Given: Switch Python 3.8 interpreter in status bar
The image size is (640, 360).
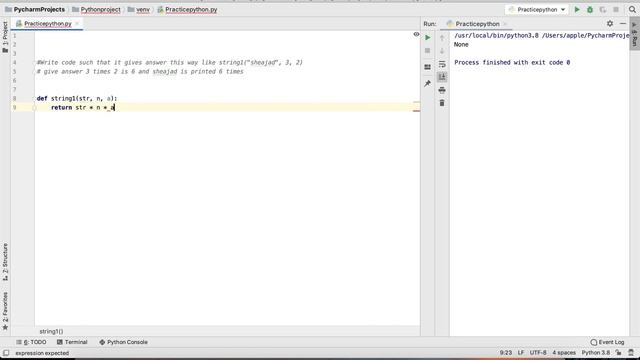Looking at the screenshot, I should tap(596, 353).
